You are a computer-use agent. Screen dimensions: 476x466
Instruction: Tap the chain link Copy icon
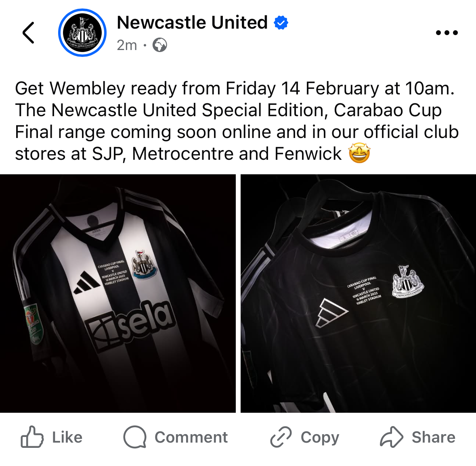coord(281,437)
